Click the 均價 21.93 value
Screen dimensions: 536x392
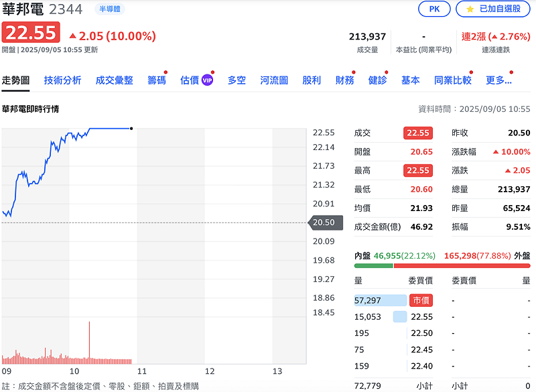[x=421, y=208]
